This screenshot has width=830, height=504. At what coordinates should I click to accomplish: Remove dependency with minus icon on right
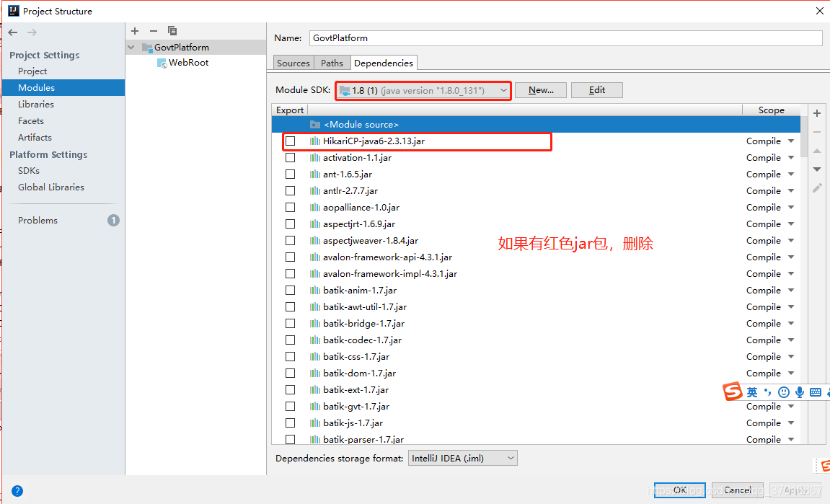(817, 132)
